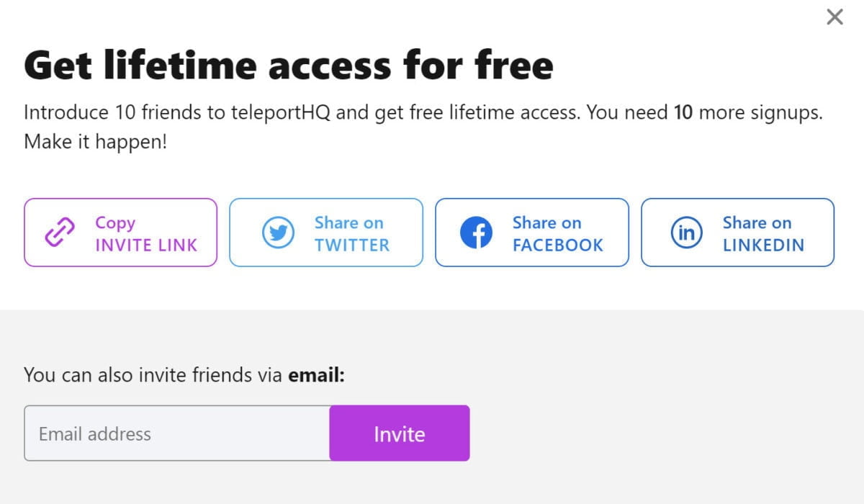Click the "Copy INVITE LINK" label text

point(146,233)
